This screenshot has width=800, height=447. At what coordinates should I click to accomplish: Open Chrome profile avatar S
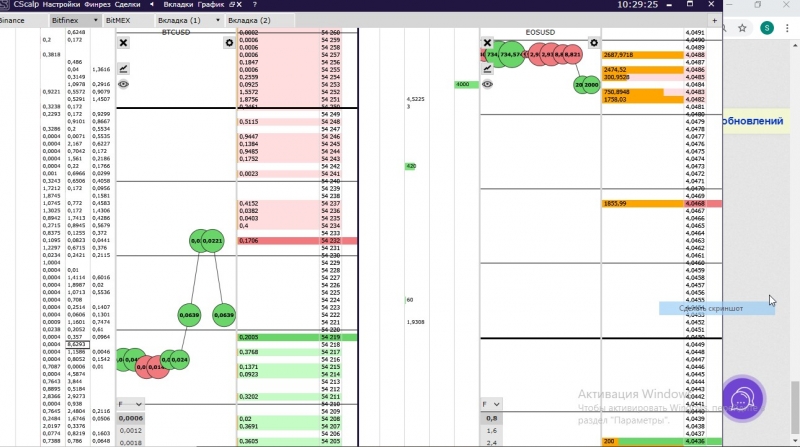pos(767,28)
